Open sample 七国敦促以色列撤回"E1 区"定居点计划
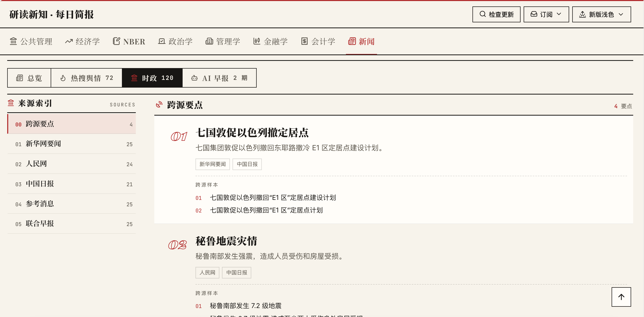 pos(266,210)
